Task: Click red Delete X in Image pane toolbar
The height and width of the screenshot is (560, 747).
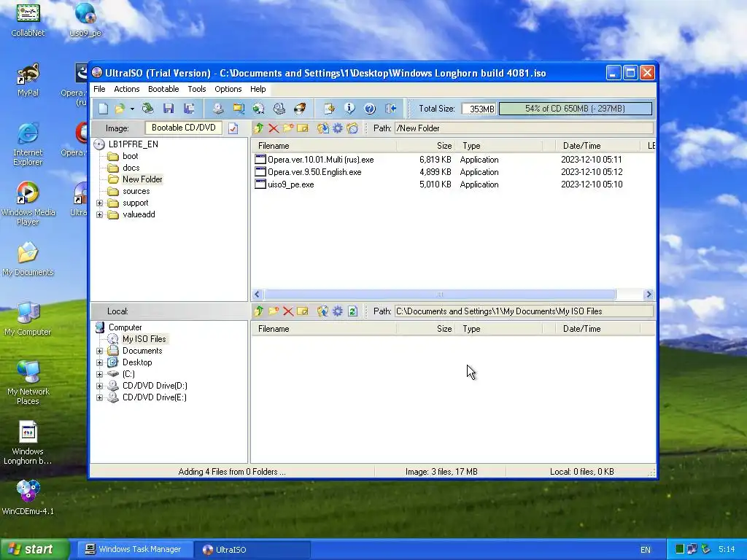Action: (x=274, y=128)
